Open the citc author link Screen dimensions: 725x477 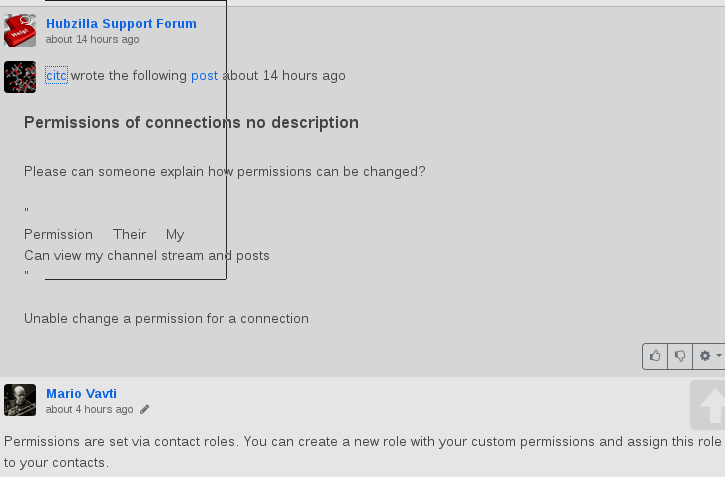[56, 75]
